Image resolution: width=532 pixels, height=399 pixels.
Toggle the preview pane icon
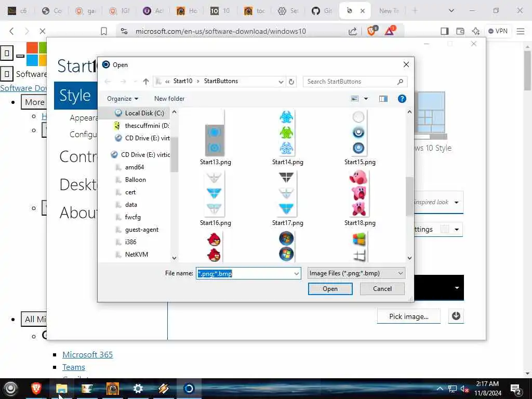click(383, 99)
